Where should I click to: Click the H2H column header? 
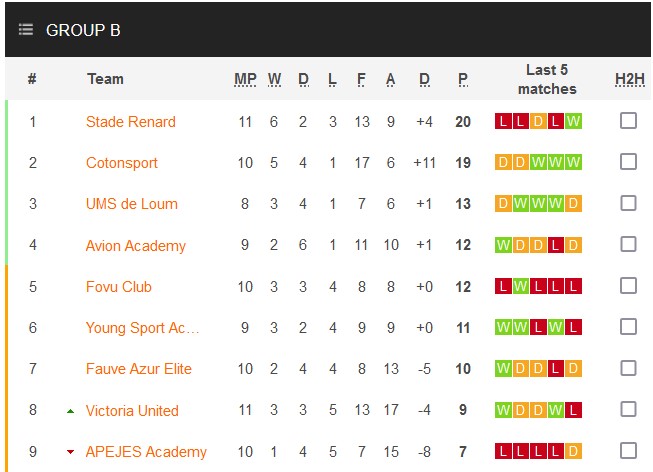click(630, 79)
